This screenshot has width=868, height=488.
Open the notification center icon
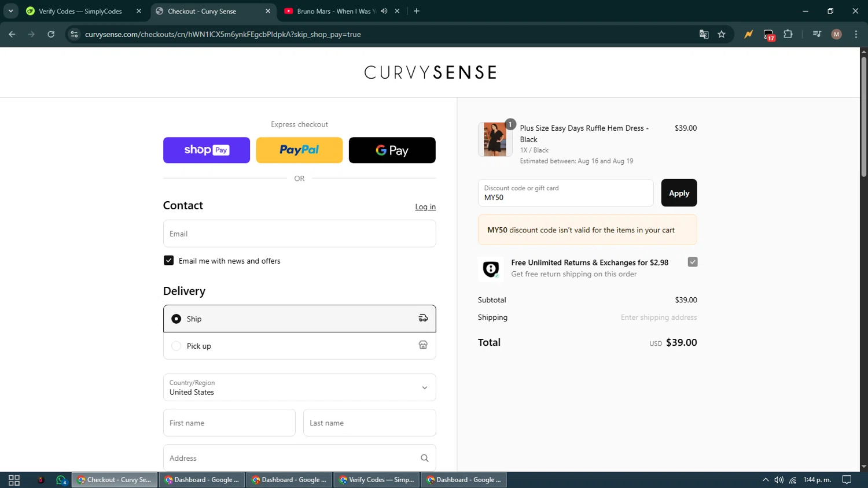(x=847, y=480)
